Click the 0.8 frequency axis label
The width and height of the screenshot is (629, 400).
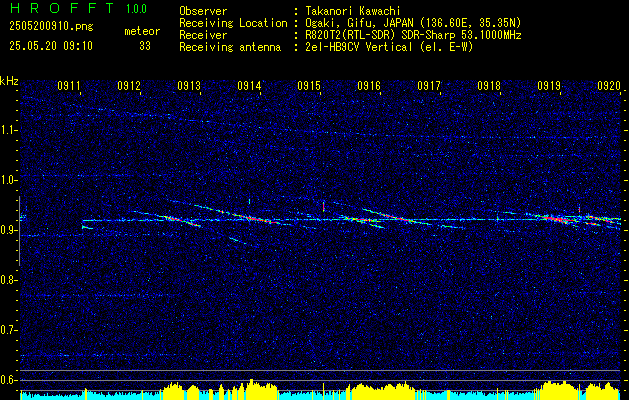(x=8, y=280)
